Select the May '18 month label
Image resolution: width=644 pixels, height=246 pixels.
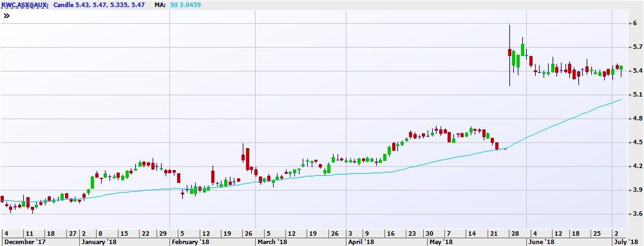pos(441,242)
